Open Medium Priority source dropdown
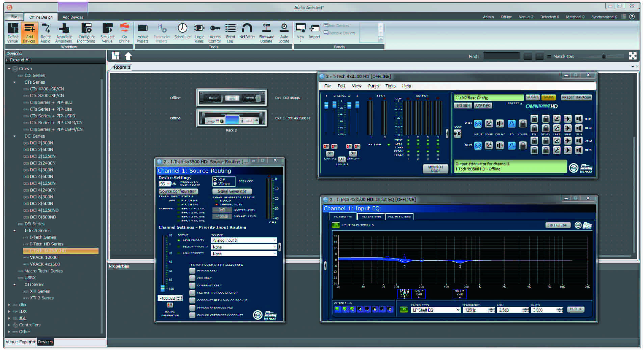Viewport: 644px width, 350px height. tap(244, 247)
